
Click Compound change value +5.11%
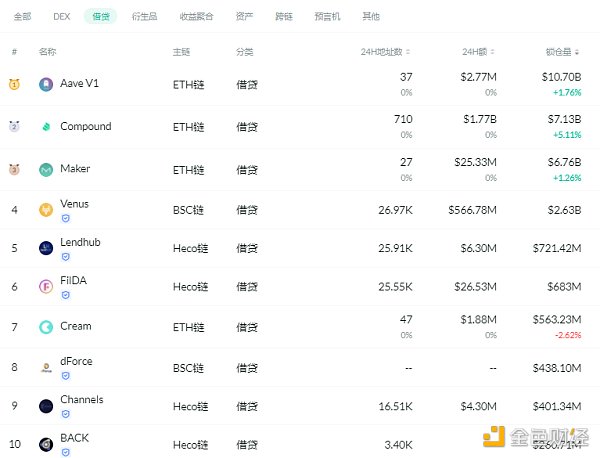(x=567, y=135)
